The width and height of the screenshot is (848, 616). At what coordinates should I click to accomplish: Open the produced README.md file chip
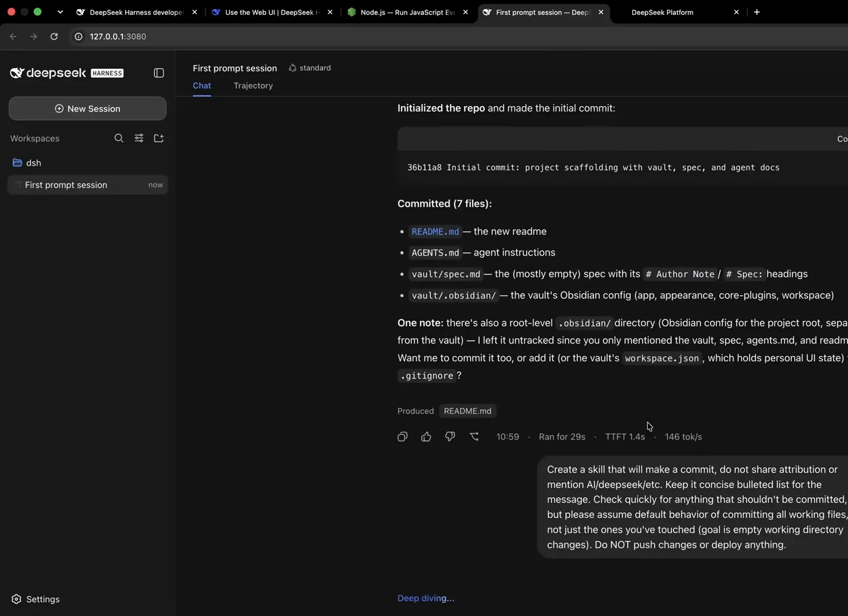pyautogui.click(x=467, y=411)
